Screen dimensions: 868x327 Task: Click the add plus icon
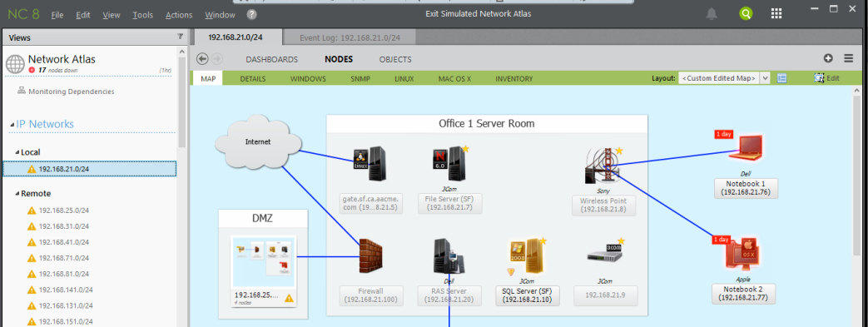pyautogui.click(x=828, y=58)
